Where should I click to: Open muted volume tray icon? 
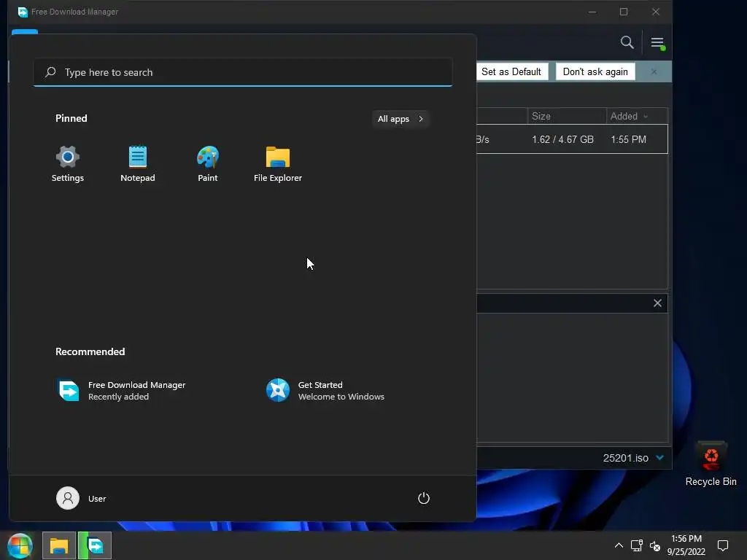655,546
